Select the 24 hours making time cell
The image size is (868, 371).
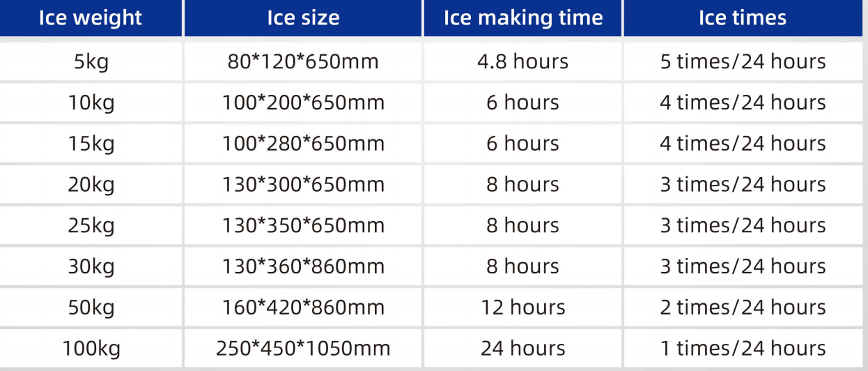522,348
